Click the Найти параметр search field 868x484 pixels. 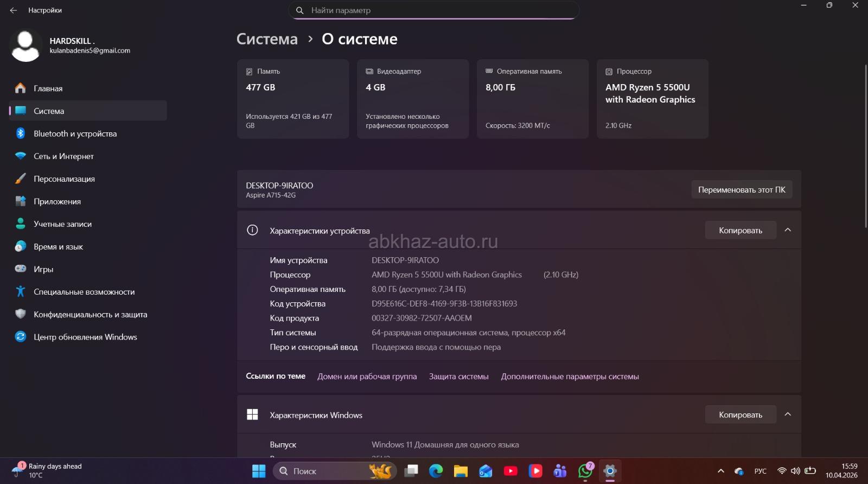pyautogui.click(x=434, y=10)
